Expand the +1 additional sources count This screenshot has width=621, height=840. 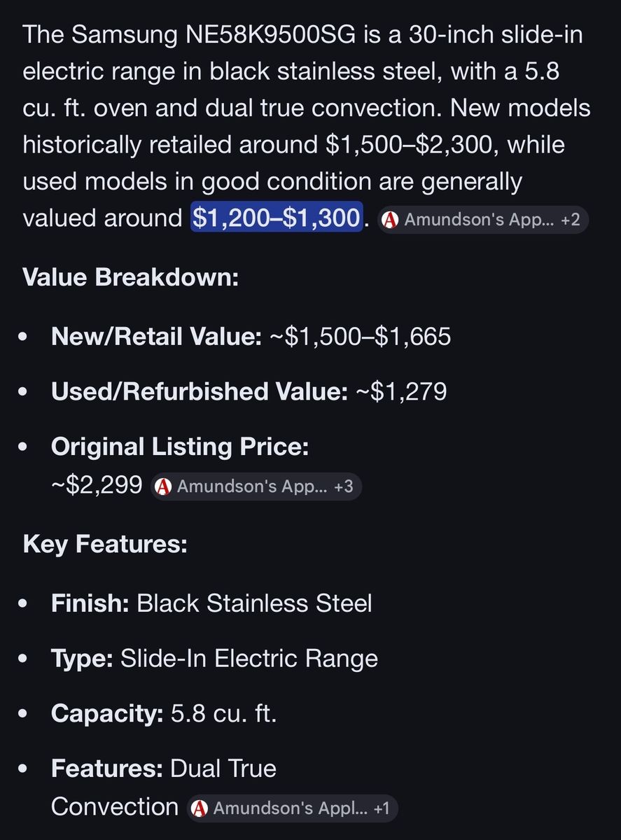(381, 808)
